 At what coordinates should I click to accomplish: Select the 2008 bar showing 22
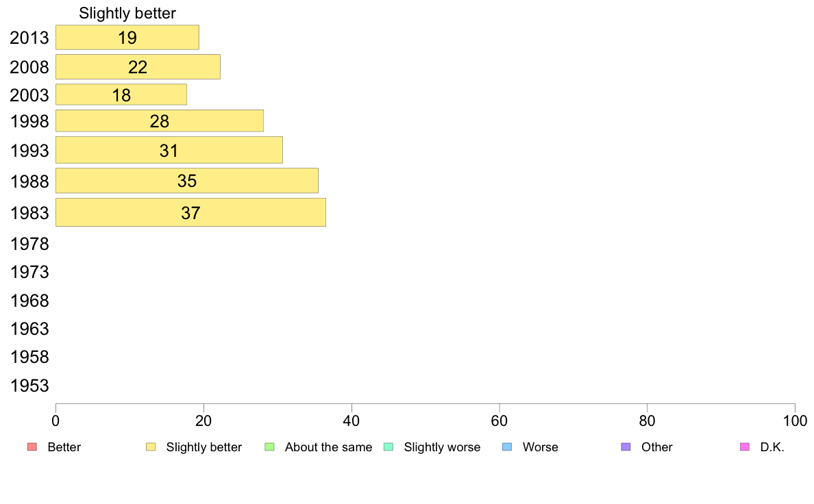point(138,67)
